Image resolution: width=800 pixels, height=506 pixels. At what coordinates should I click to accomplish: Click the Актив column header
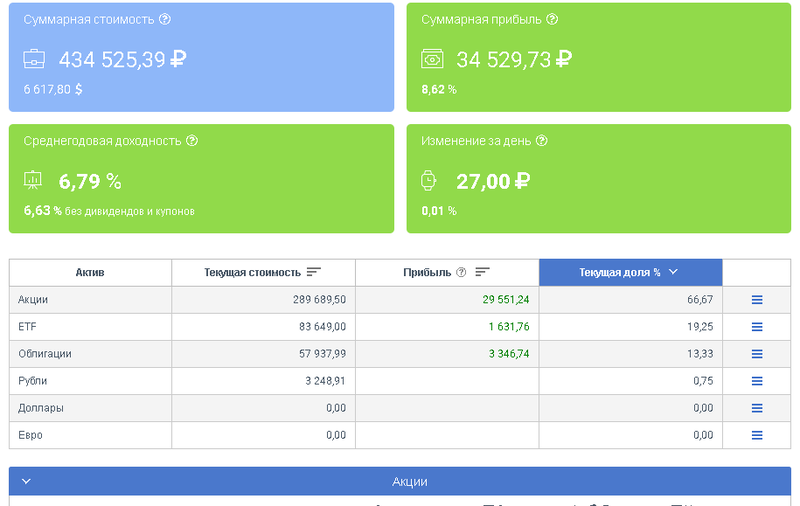[90, 272]
